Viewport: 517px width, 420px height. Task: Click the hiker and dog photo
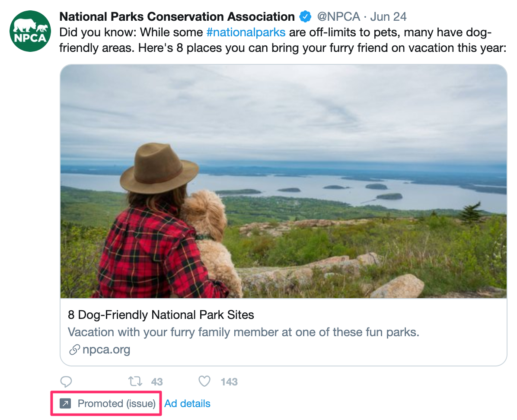click(283, 181)
